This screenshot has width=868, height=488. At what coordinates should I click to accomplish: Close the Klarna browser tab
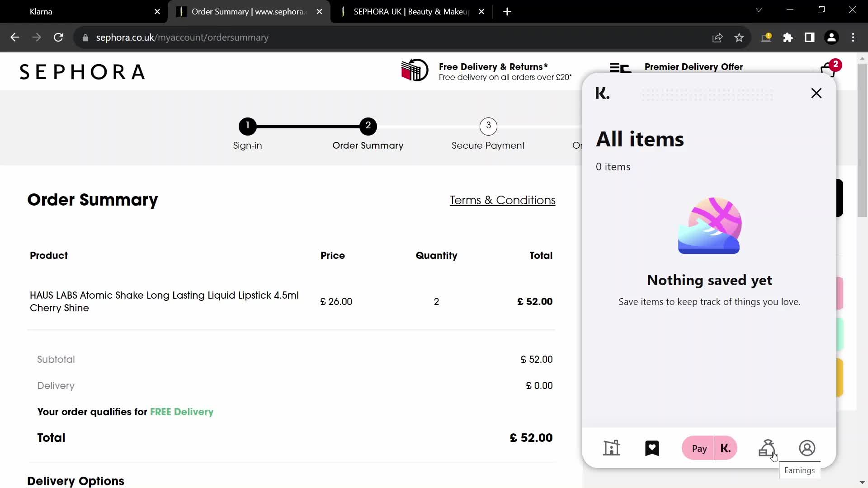[x=157, y=12]
